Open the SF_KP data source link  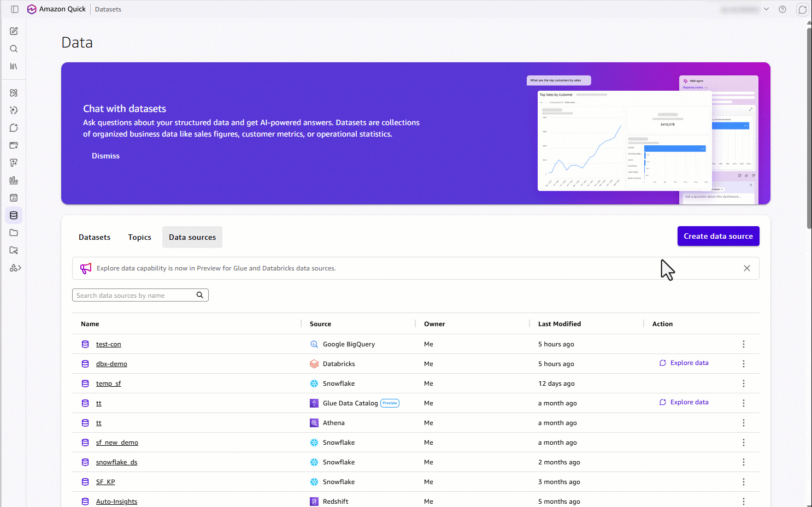pyautogui.click(x=105, y=482)
